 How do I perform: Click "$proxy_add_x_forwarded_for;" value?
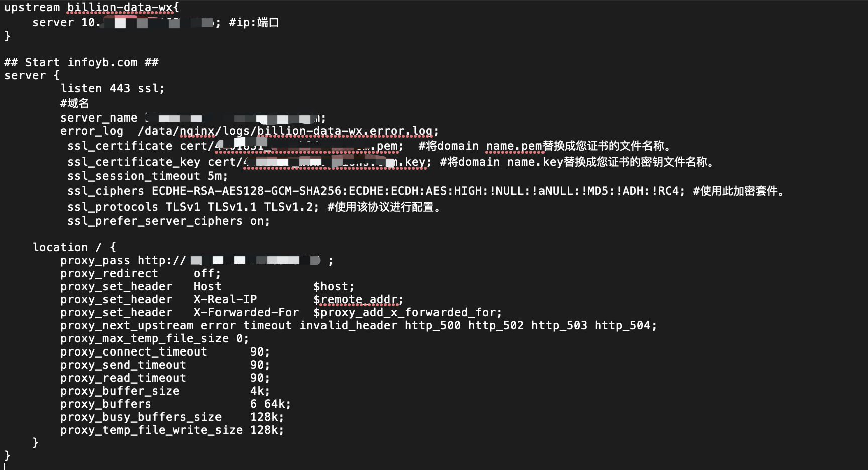(407, 312)
